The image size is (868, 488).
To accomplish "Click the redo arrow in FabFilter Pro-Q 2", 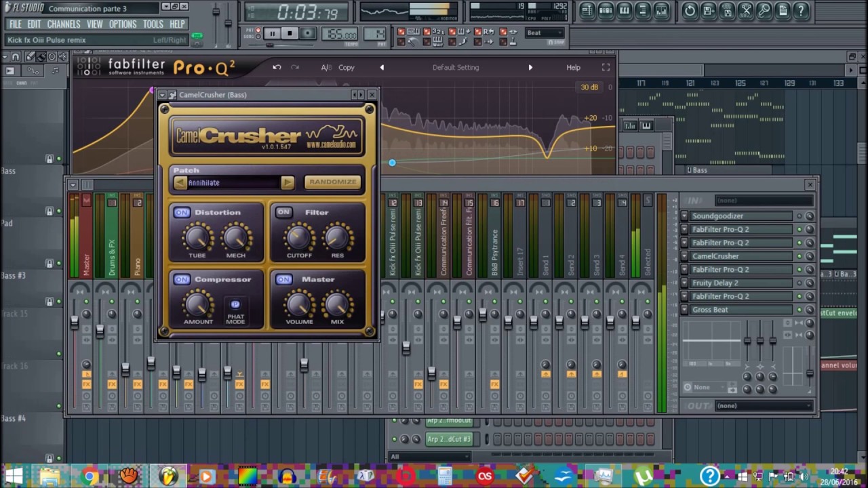I will click(x=294, y=67).
